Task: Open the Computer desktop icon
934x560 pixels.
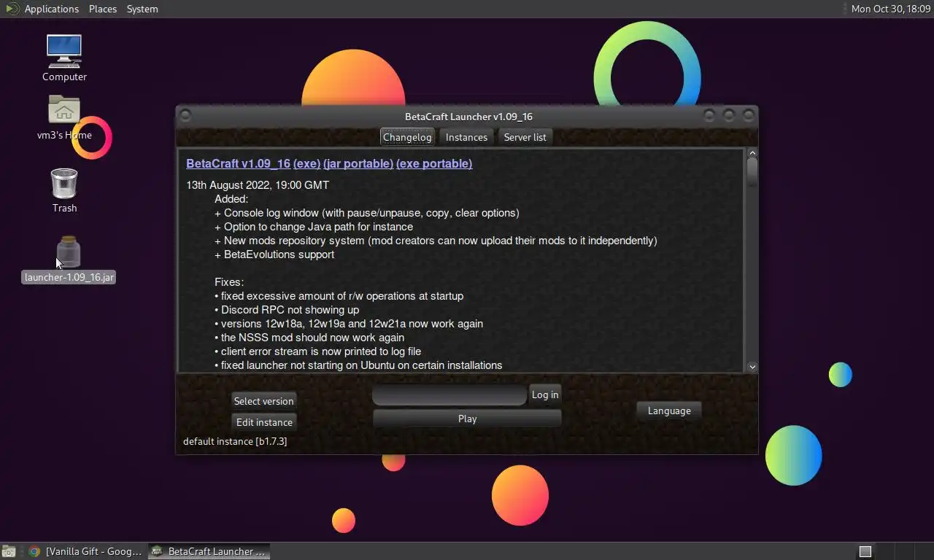Action: point(64,51)
